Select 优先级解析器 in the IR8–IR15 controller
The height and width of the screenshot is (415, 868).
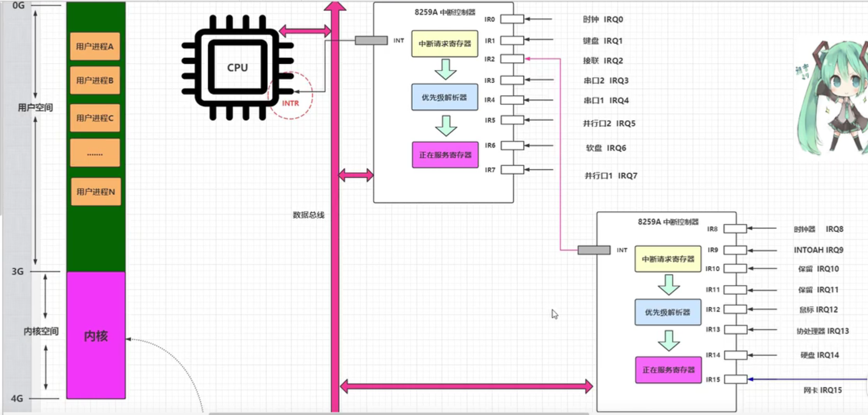pyautogui.click(x=668, y=312)
